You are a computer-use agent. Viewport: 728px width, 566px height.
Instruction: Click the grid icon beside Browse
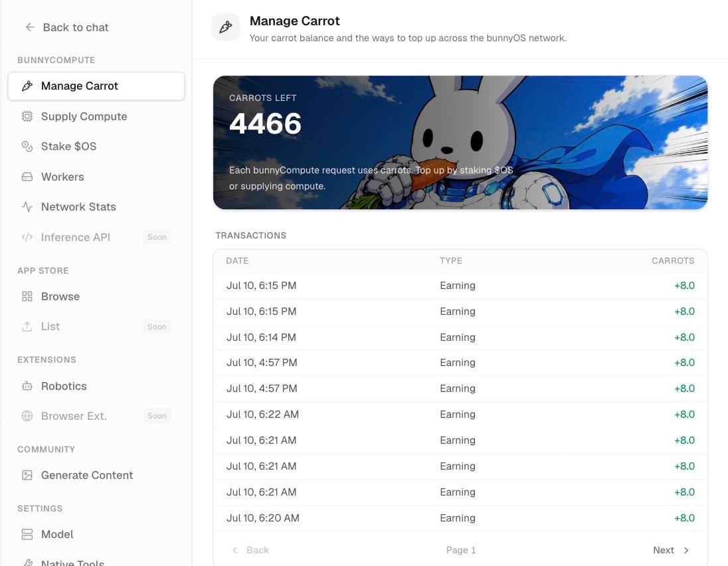[x=27, y=296]
